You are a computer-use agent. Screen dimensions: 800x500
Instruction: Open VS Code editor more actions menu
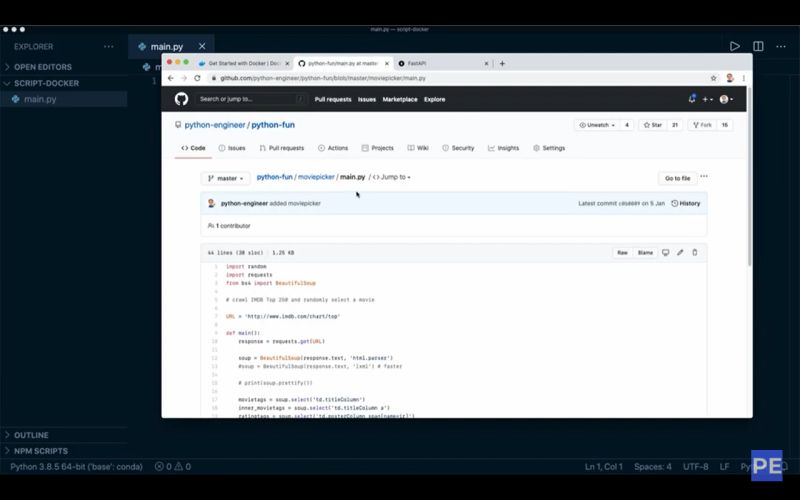pyautogui.click(x=781, y=46)
